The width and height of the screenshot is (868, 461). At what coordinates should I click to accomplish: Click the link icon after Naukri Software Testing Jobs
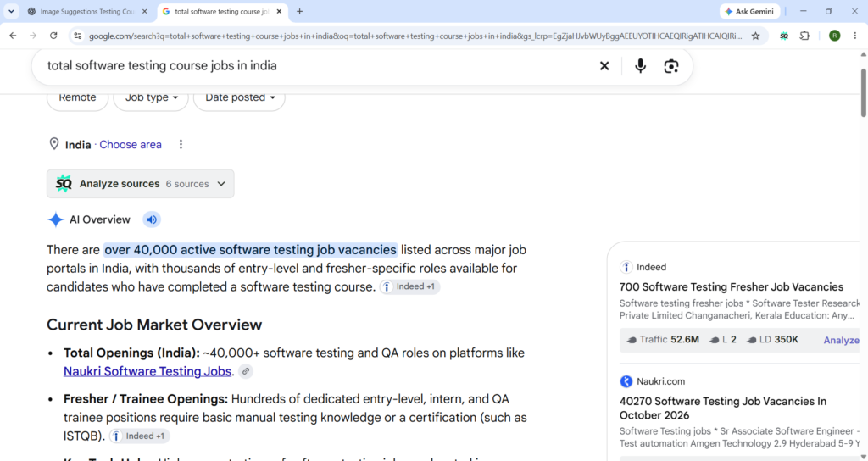click(x=246, y=371)
